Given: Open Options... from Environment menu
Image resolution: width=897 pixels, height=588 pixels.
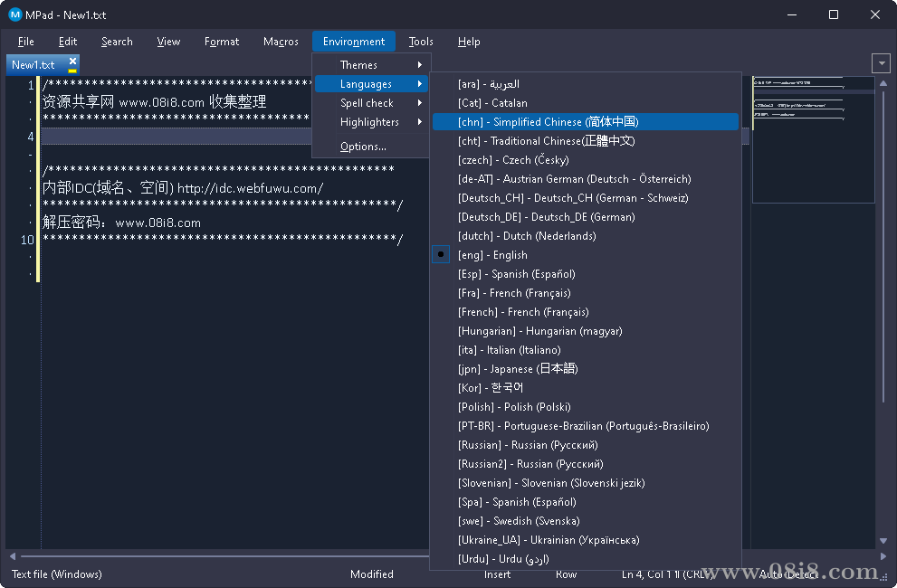Looking at the screenshot, I should [x=371, y=147].
